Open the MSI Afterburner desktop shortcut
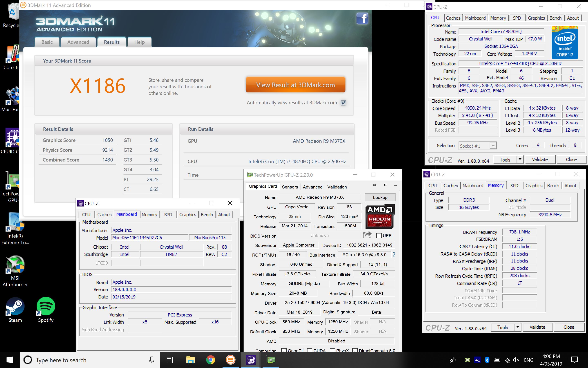 click(15, 271)
